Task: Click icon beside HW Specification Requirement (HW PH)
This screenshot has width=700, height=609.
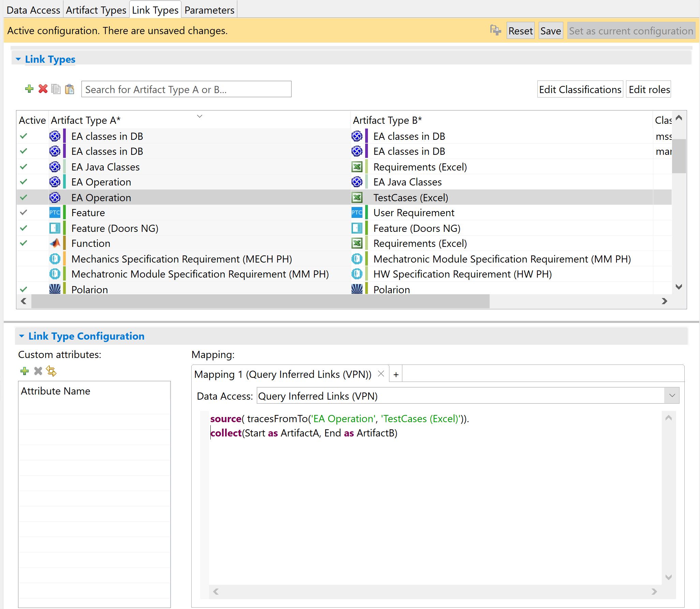Action: coord(357,274)
